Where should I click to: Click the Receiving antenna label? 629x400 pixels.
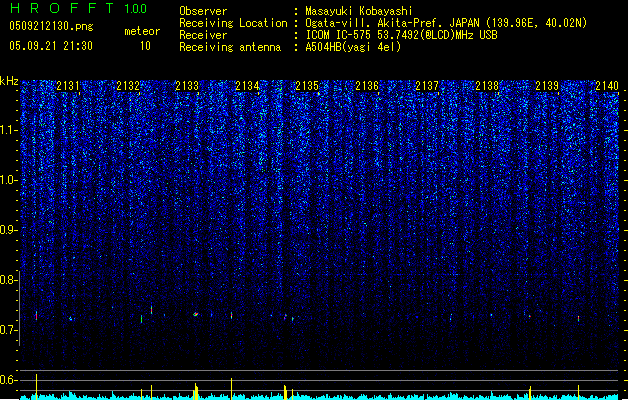coord(230,47)
